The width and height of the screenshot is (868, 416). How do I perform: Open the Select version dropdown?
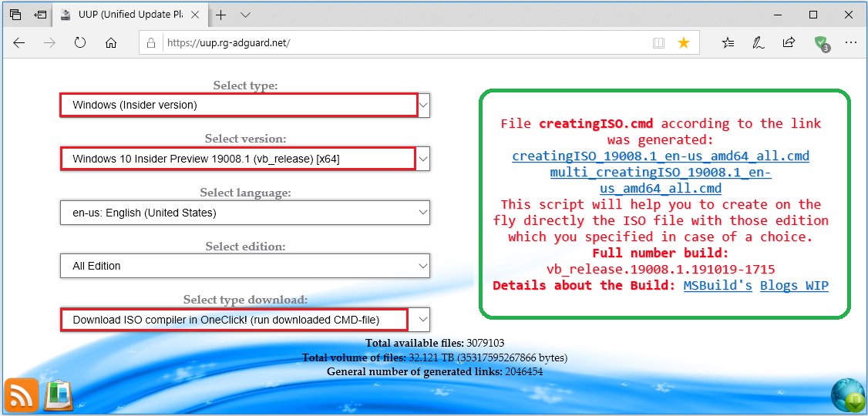[x=244, y=159]
